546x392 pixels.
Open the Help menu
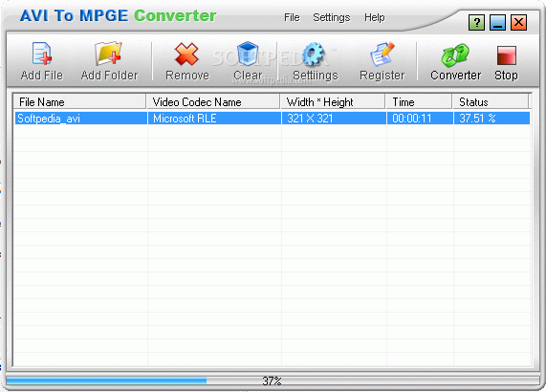374,17
